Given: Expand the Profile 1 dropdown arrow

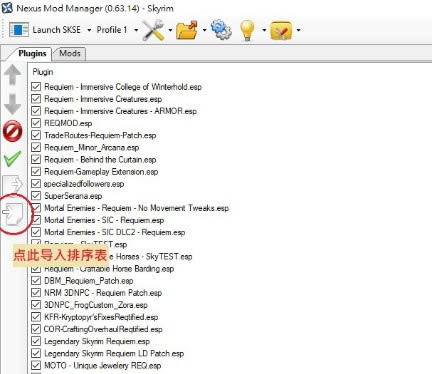Looking at the screenshot, I should coord(136,30).
